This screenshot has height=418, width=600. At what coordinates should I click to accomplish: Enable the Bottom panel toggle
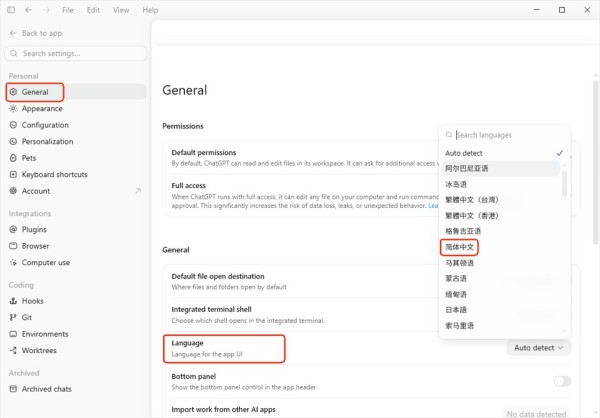coord(562,381)
